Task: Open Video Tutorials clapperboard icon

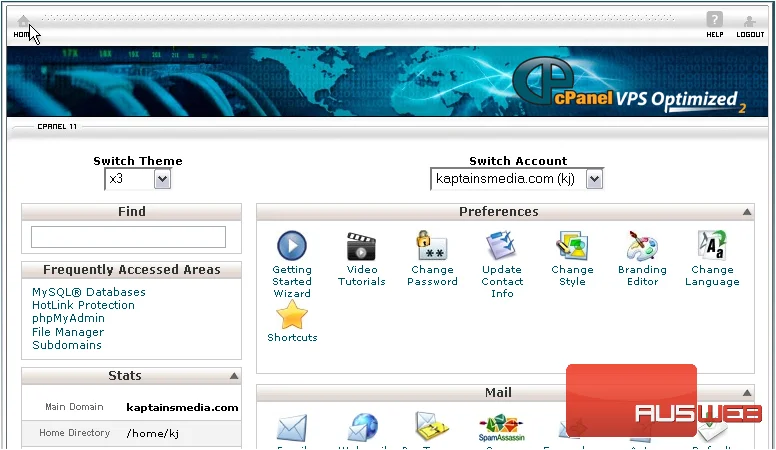Action: coord(361,247)
